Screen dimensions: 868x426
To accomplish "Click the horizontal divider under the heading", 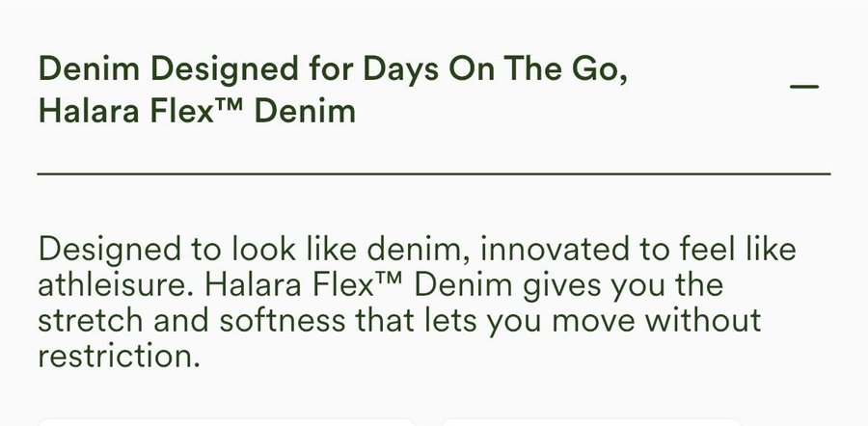I will coord(433,173).
